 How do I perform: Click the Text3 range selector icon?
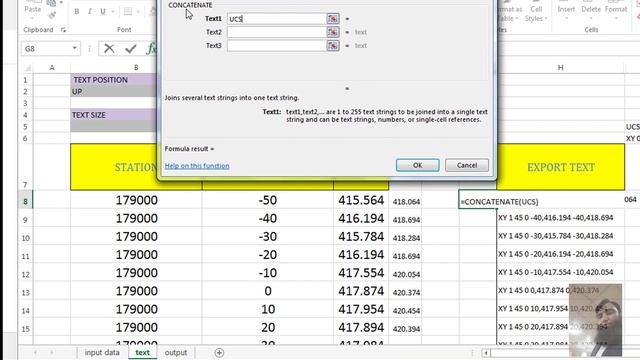click(333, 45)
